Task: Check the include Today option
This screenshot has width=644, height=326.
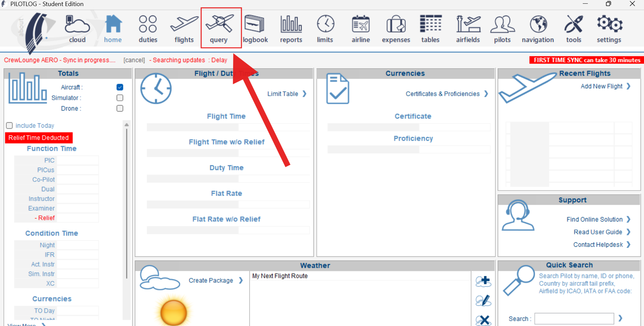Action: pos(9,125)
